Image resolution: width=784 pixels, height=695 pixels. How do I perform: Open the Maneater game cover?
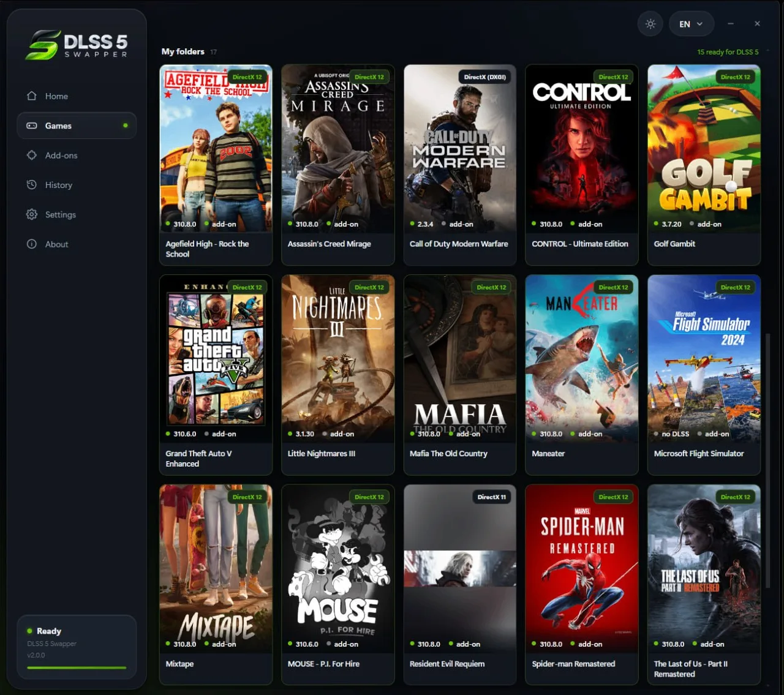(x=582, y=359)
